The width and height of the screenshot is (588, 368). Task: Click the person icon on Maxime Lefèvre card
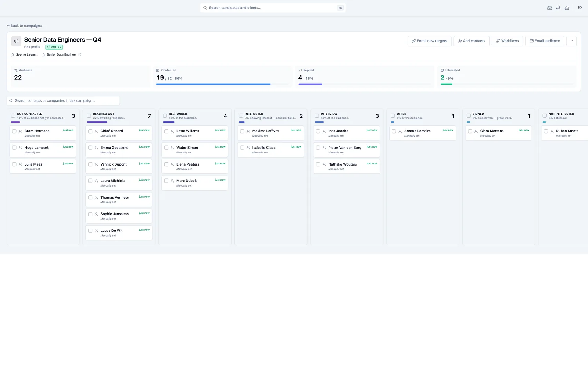[x=248, y=131]
